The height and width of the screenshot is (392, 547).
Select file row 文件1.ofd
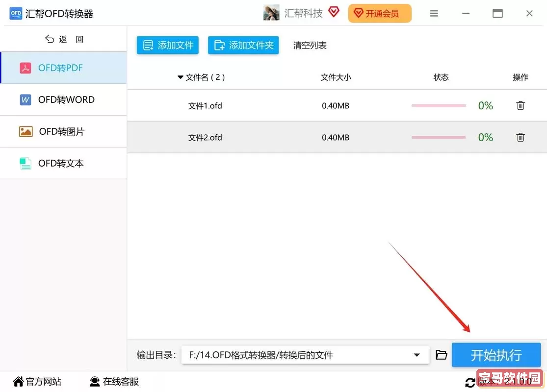337,105
